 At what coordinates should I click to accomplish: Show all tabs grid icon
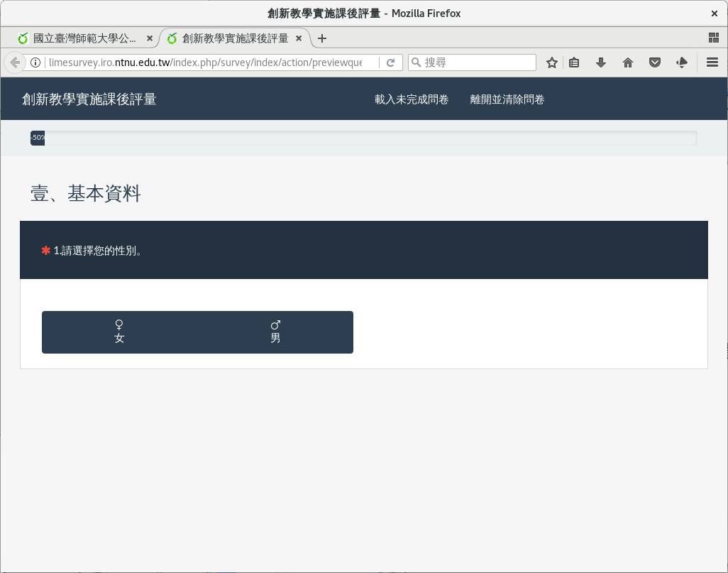(714, 38)
